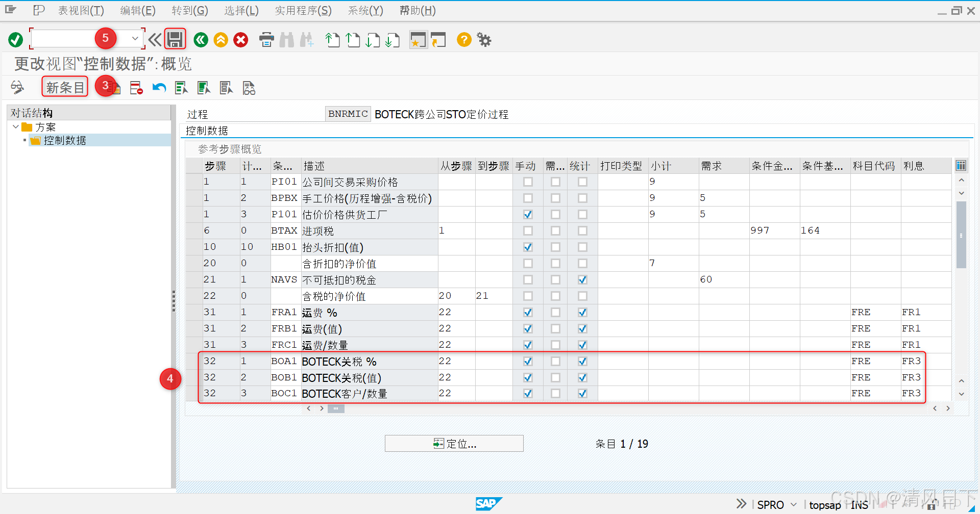Click the Delete row icon
The height and width of the screenshot is (514, 980).
click(136, 88)
